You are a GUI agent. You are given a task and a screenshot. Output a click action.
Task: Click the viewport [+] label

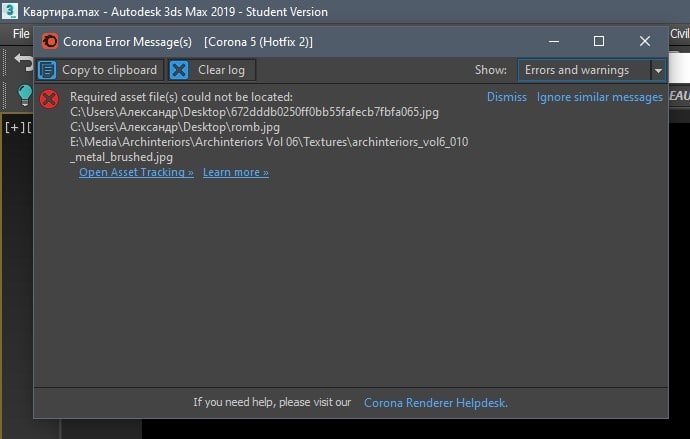[15, 128]
